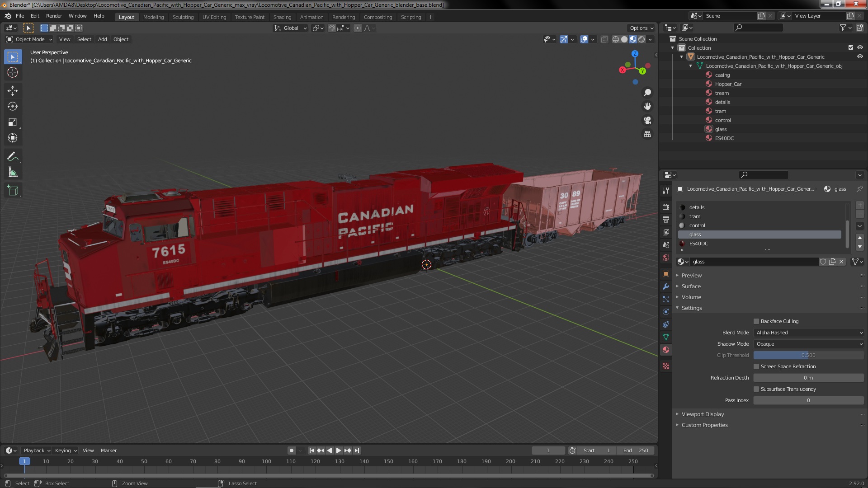The image size is (868, 488).
Task: Expand the Viewport Display panel
Action: (x=703, y=414)
